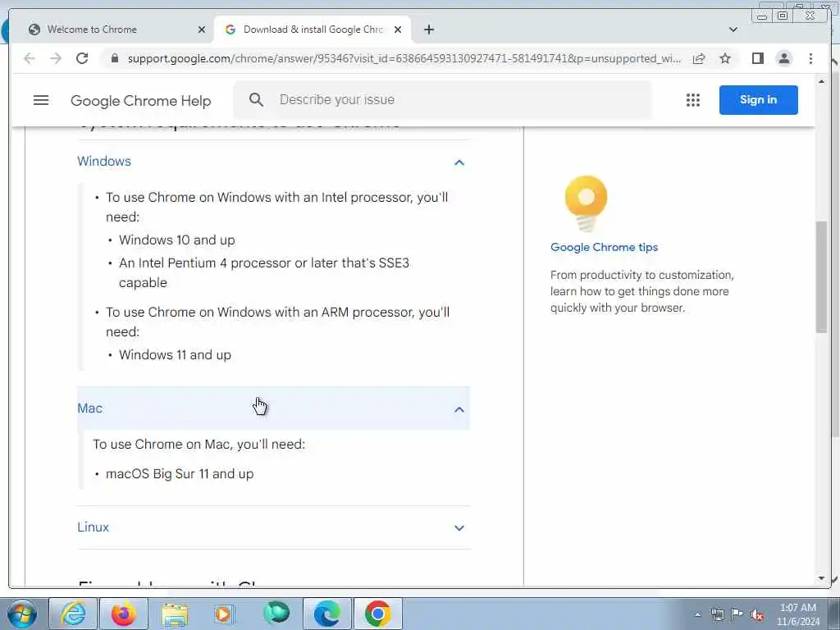The width and height of the screenshot is (840, 630).
Task: Open the Chrome profile avatar menu
Action: click(x=784, y=58)
